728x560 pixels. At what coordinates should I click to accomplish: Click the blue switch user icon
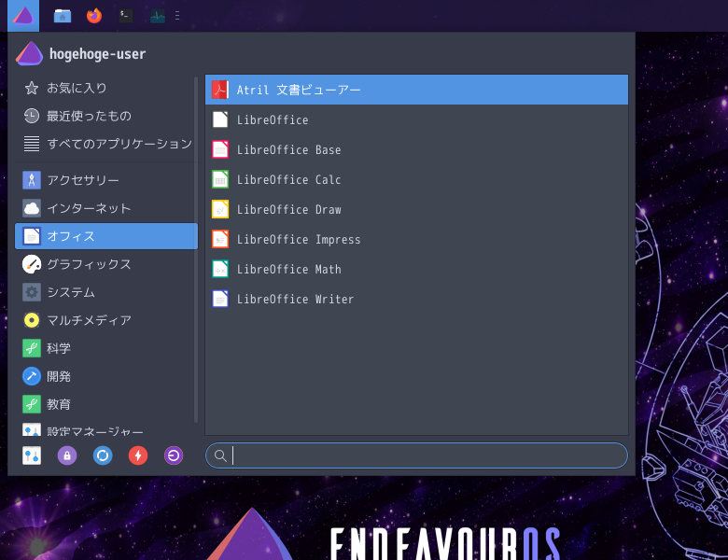[103, 455]
